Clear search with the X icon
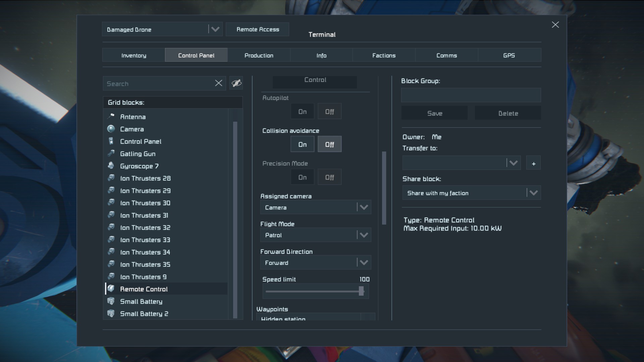The width and height of the screenshot is (644, 362). [x=218, y=83]
